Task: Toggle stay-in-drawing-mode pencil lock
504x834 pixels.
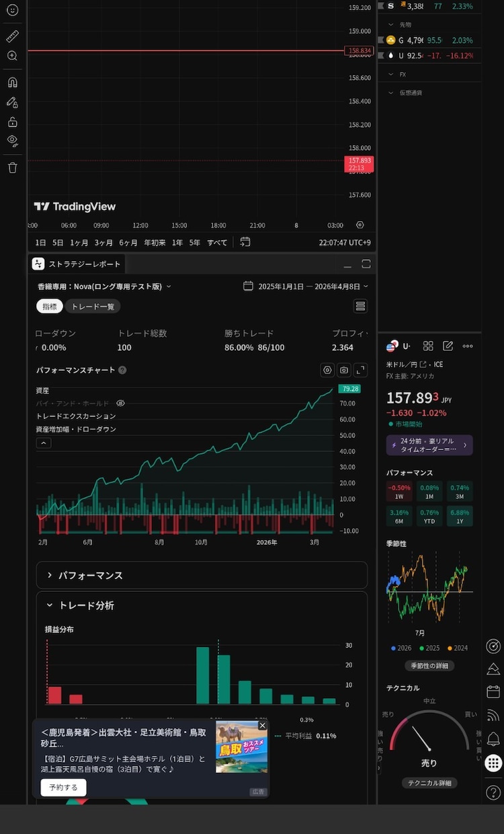Action: [x=12, y=102]
